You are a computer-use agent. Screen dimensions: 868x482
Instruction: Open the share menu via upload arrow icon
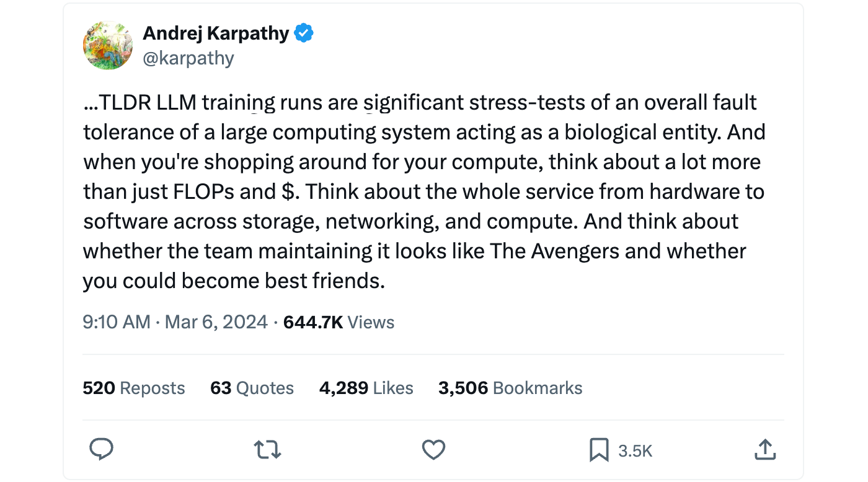764,449
